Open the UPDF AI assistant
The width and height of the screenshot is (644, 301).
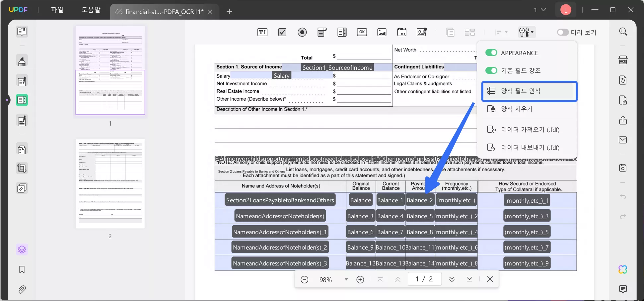tap(623, 269)
